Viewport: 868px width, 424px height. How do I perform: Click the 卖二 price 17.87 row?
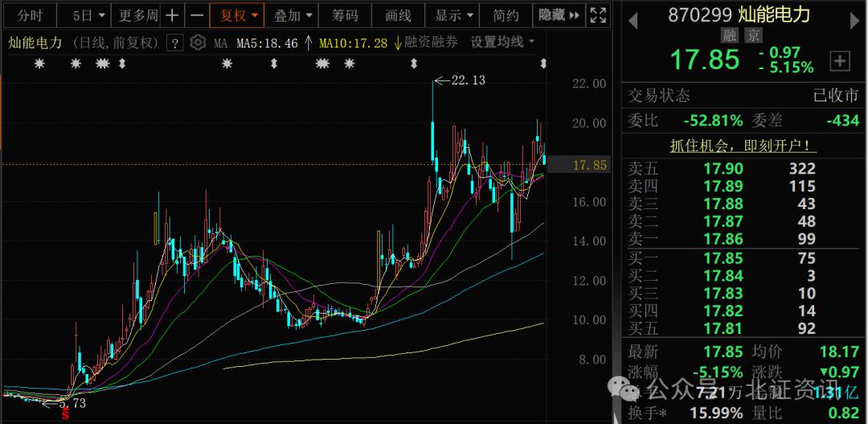(x=743, y=222)
